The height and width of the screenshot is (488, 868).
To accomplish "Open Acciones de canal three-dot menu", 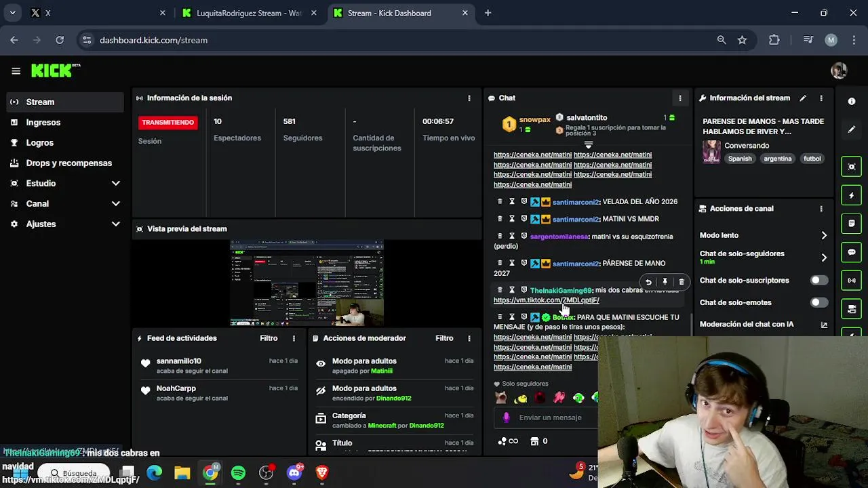I will 821,209.
